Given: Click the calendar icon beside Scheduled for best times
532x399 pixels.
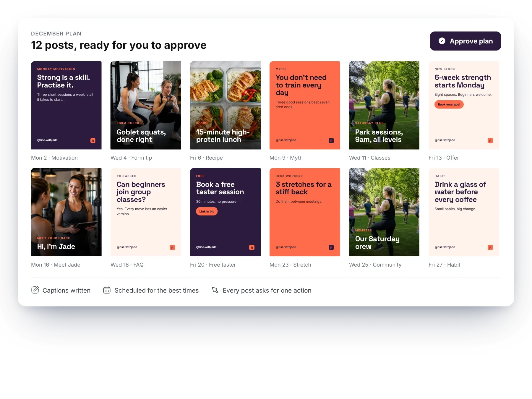Looking at the screenshot, I should coord(107,290).
